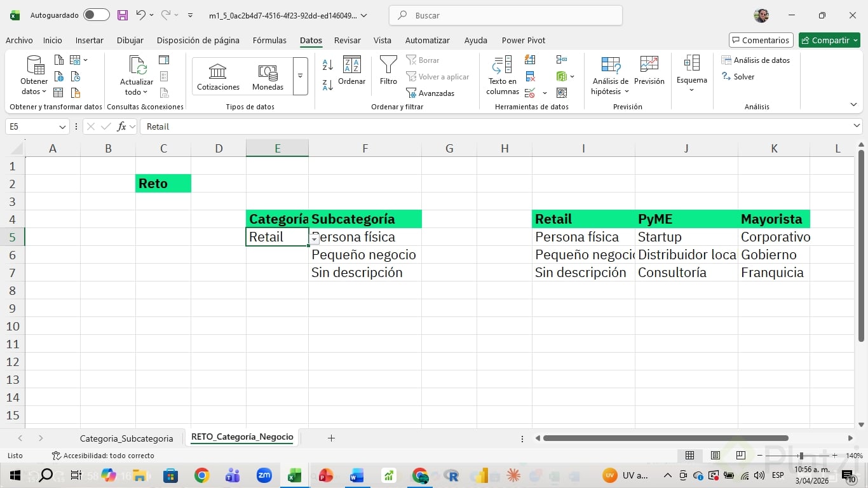868x488 pixels.
Task: Open the Data Validation tool
Action: coord(530,93)
